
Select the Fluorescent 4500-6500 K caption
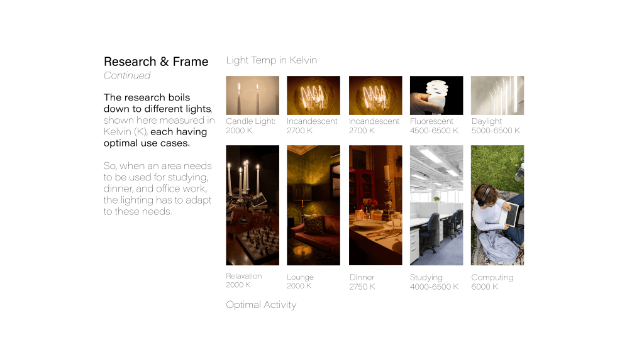tap(434, 126)
